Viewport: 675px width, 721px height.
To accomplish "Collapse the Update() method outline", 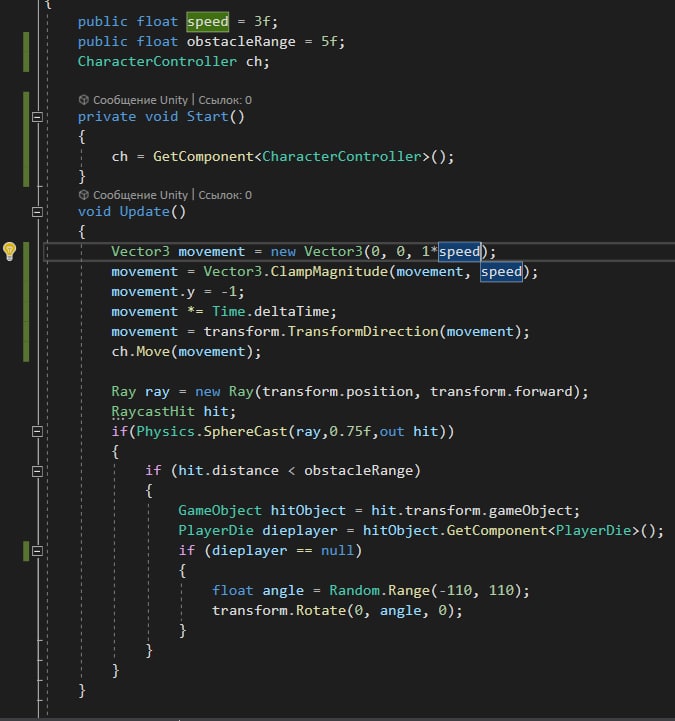I will (37, 212).
